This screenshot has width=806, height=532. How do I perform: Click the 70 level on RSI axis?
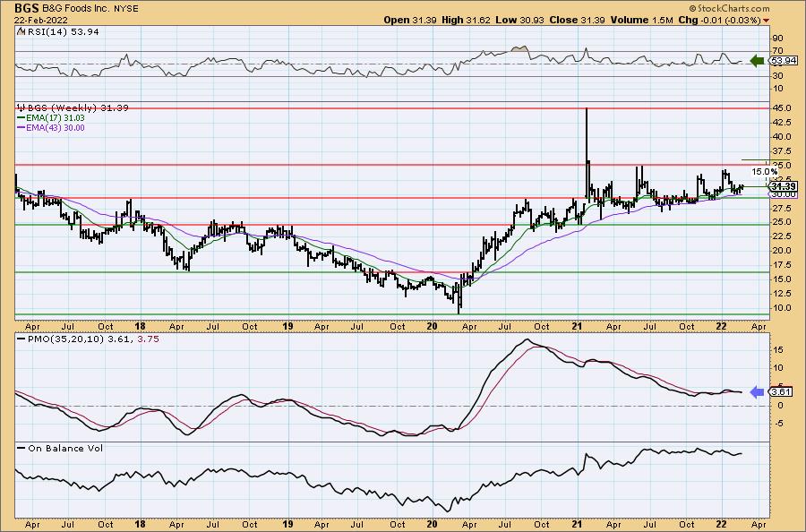[778, 51]
